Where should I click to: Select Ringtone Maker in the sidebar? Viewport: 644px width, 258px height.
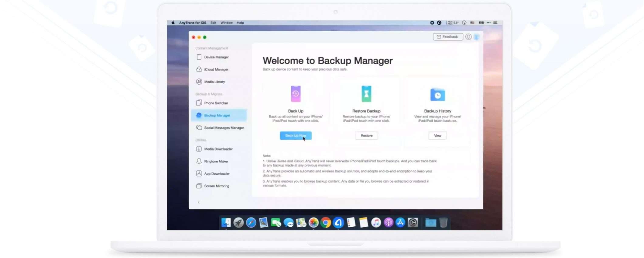click(219, 161)
